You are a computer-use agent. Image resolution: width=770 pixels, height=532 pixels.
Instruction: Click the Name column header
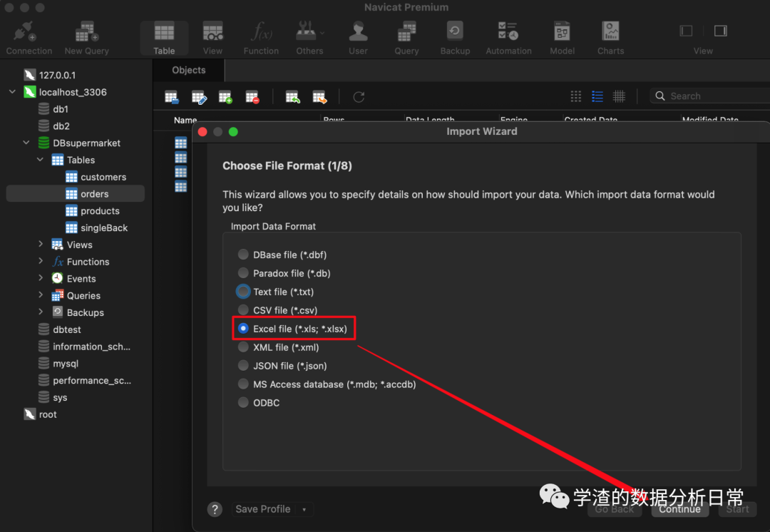185,120
